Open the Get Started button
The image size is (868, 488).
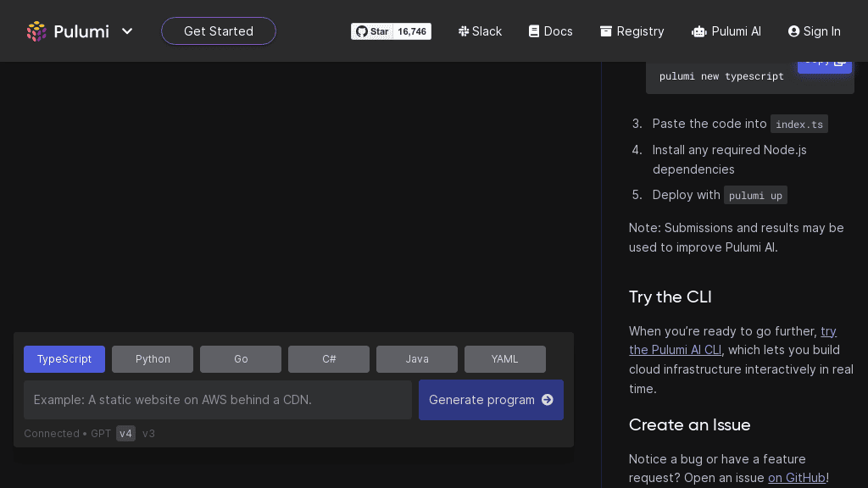[219, 31]
